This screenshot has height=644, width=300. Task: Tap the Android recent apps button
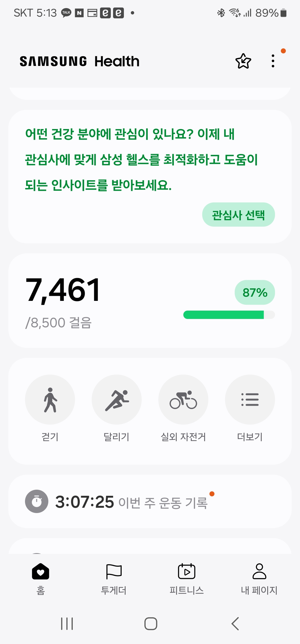coord(67,624)
